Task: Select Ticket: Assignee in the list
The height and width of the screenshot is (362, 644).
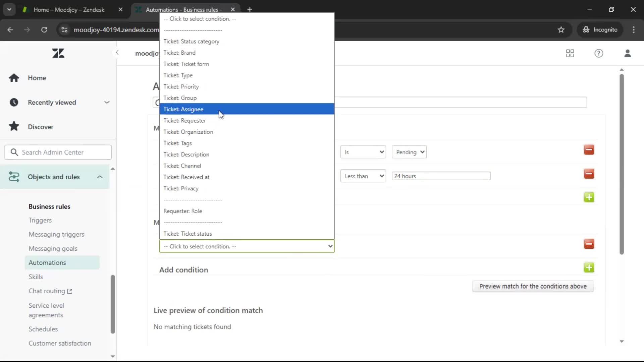Action: [x=247, y=109]
